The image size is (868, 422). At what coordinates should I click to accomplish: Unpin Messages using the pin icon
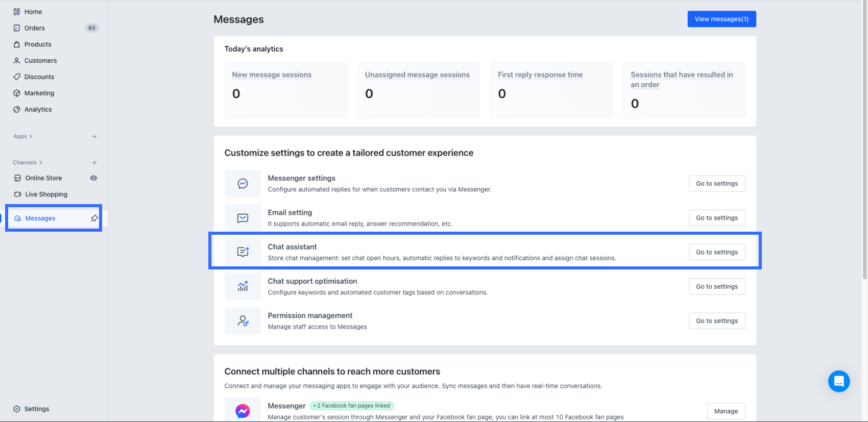(x=94, y=218)
